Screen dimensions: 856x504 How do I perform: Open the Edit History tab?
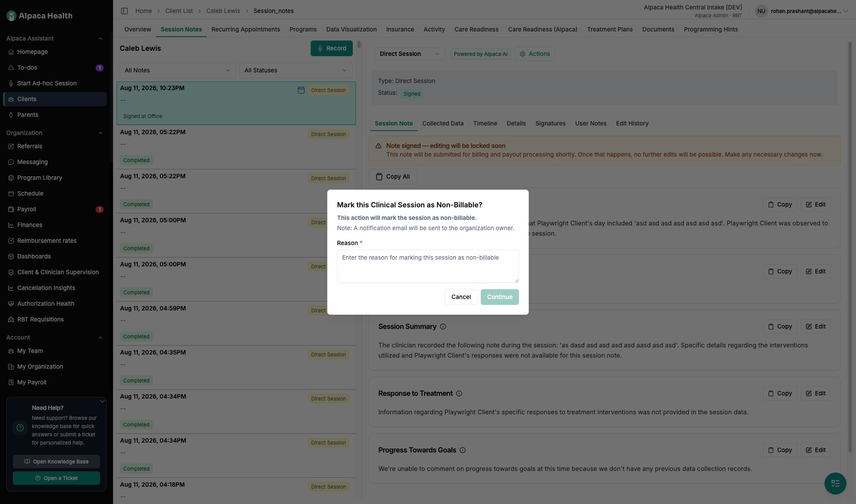[x=632, y=124]
